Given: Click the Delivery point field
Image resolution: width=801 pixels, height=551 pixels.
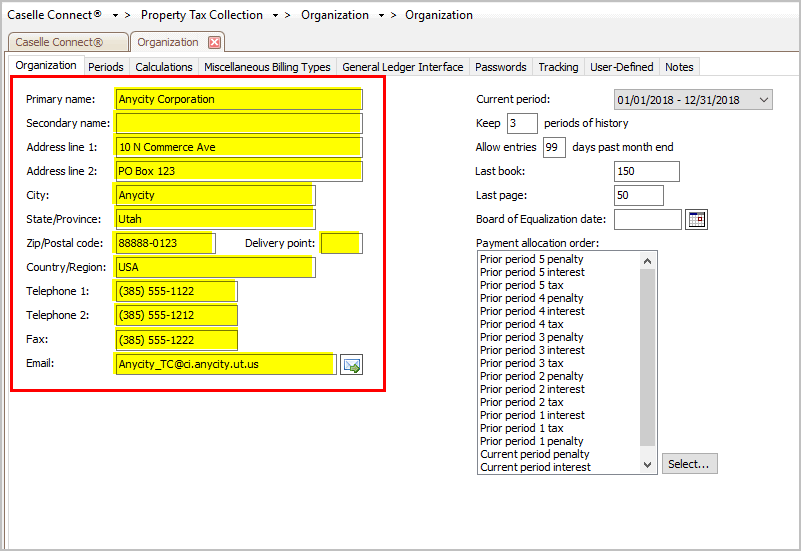Looking at the screenshot, I should point(341,243).
